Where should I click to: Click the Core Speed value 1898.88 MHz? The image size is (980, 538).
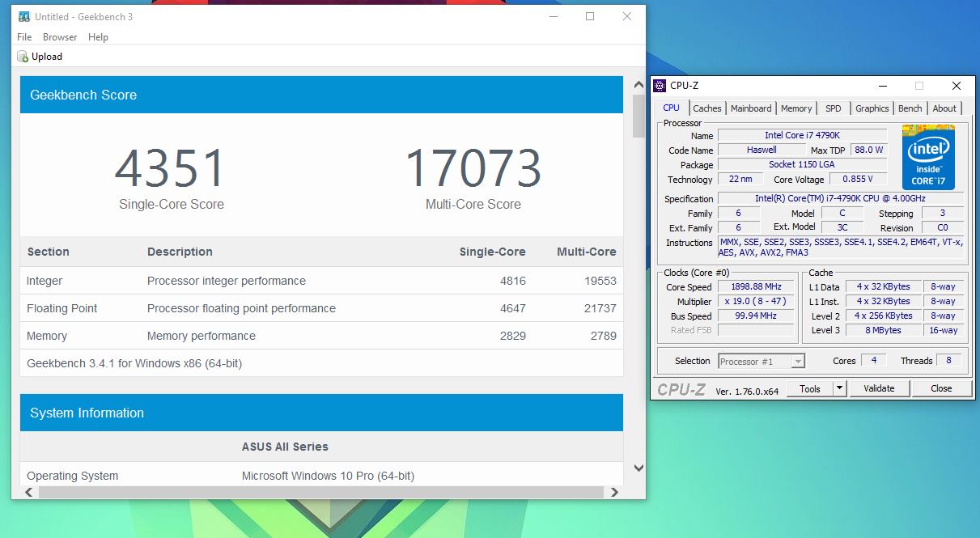(757, 286)
